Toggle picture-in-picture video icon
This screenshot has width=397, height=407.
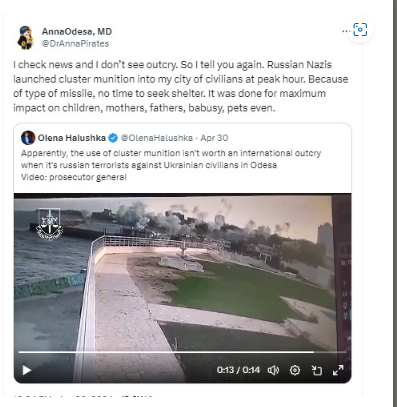pyautogui.click(x=316, y=370)
